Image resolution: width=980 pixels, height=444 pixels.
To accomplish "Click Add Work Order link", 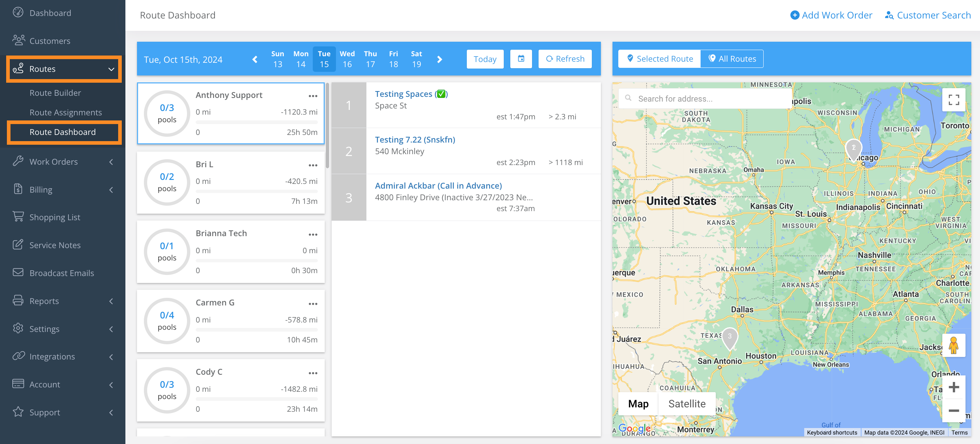I will click(831, 15).
